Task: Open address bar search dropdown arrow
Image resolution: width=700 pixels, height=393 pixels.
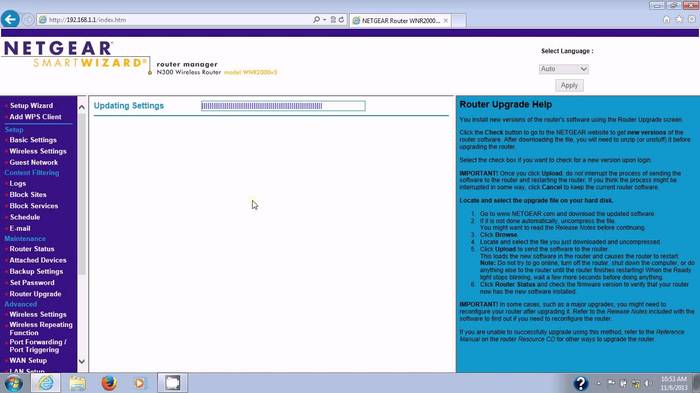Action: click(x=325, y=20)
